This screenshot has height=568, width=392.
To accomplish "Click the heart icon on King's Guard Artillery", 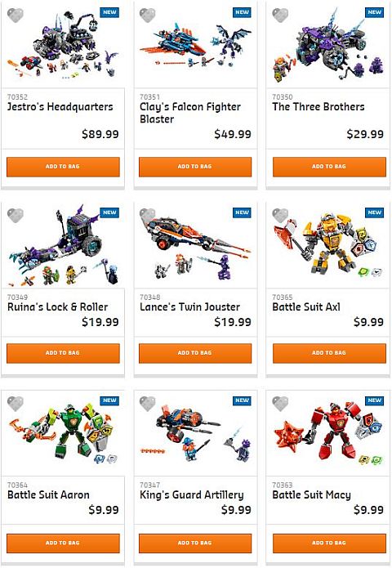I will pyautogui.click(x=147, y=404).
